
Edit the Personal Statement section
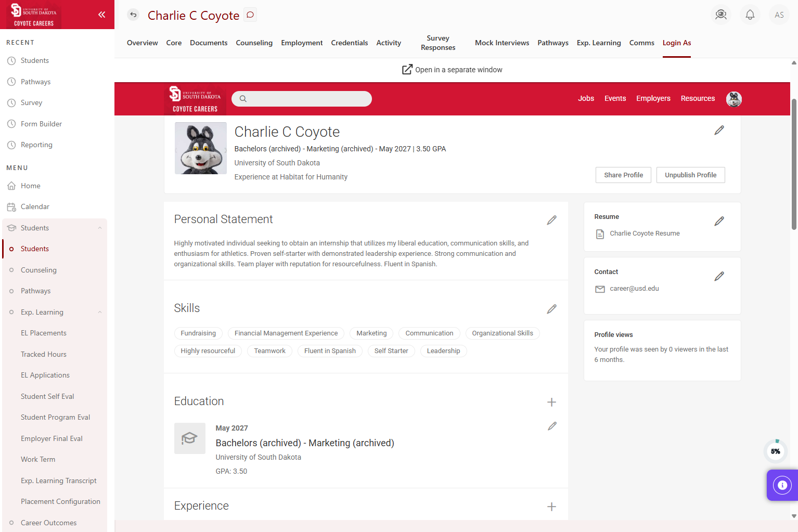click(x=552, y=220)
